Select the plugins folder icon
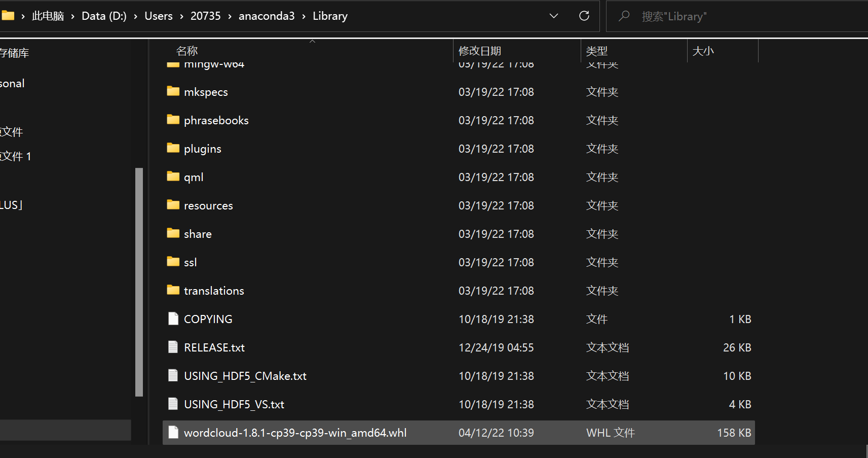Screen dimensions: 868x458 pos(173,148)
